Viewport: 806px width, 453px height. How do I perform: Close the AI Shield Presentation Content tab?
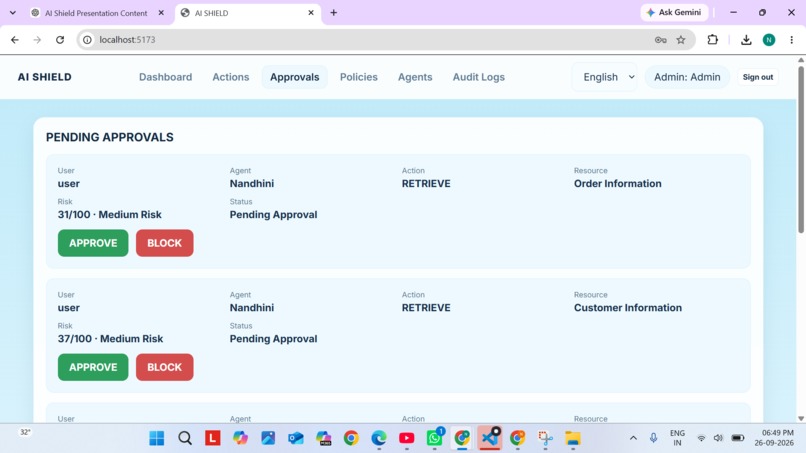pos(161,13)
